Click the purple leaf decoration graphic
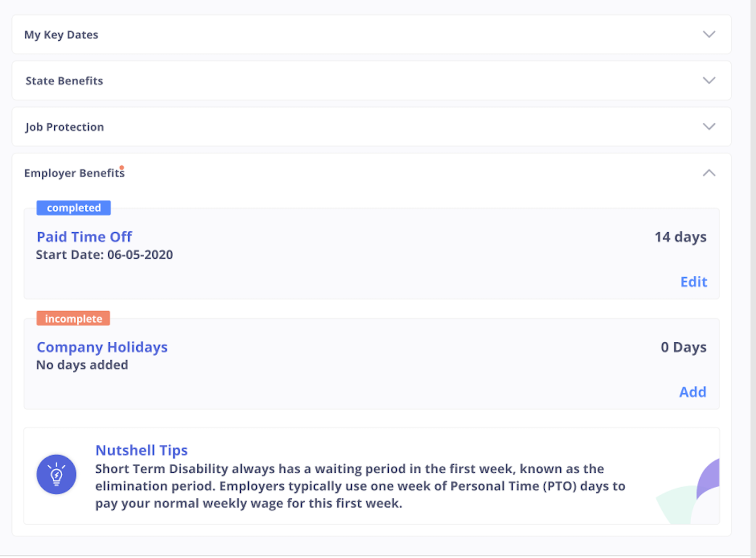 pyautogui.click(x=709, y=479)
